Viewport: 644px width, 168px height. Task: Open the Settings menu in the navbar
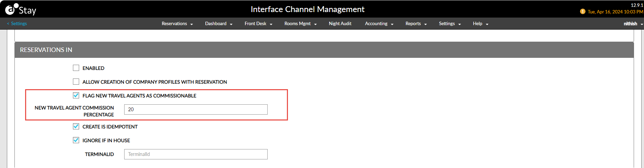tap(450, 23)
